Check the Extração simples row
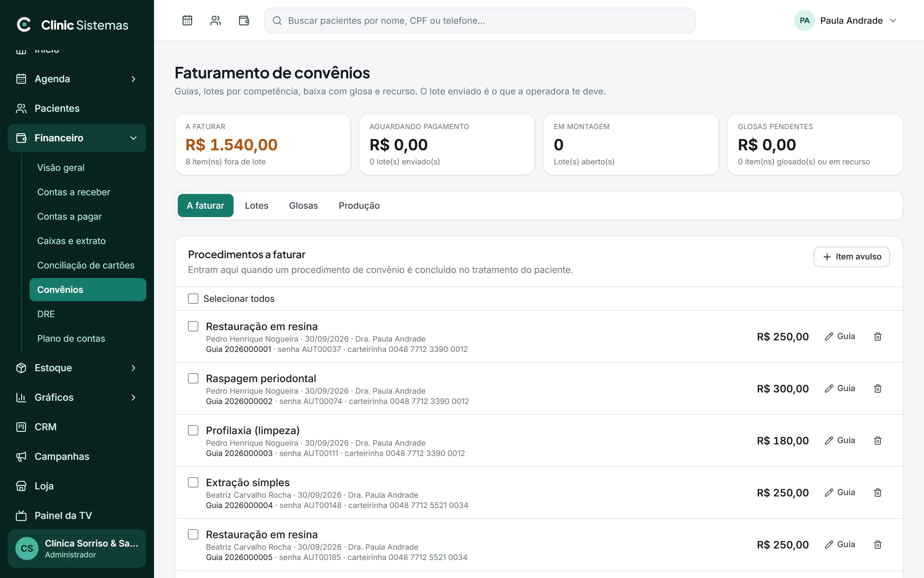The width and height of the screenshot is (924, 578). click(193, 482)
